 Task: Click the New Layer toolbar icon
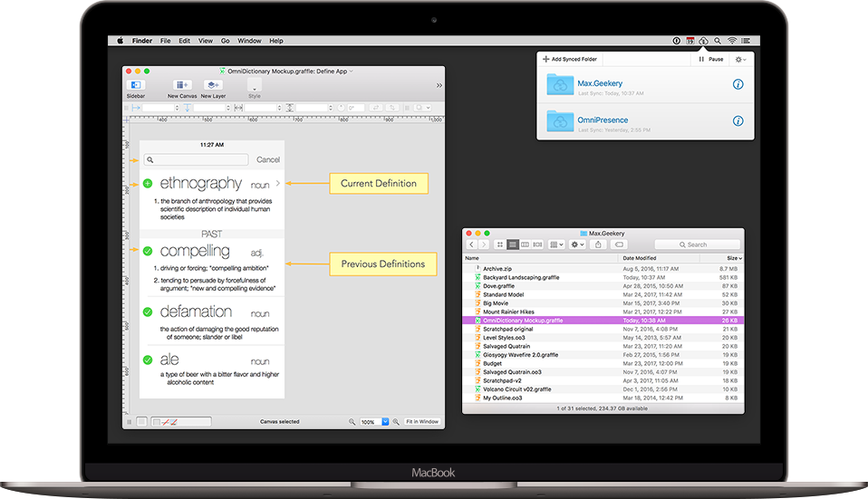click(213, 84)
